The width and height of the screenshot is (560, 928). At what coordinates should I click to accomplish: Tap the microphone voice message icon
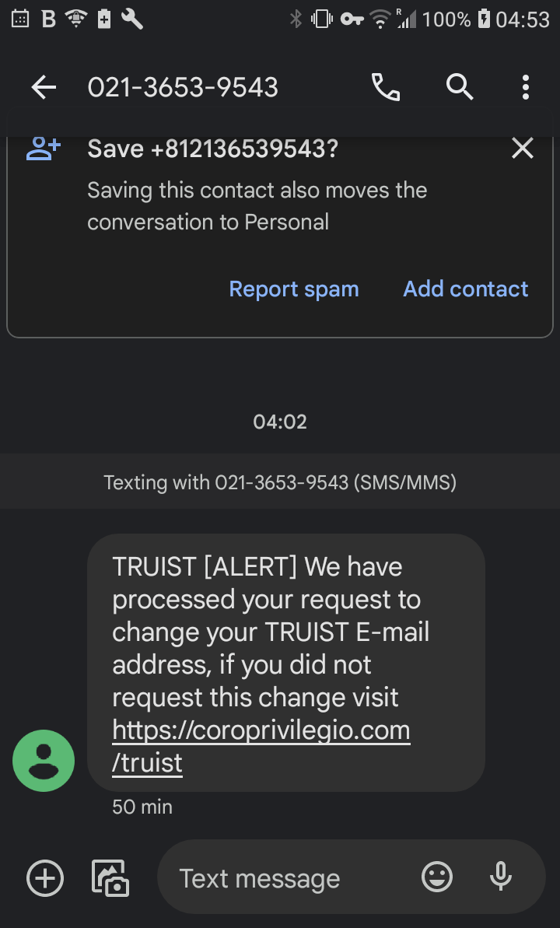pos(501,877)
